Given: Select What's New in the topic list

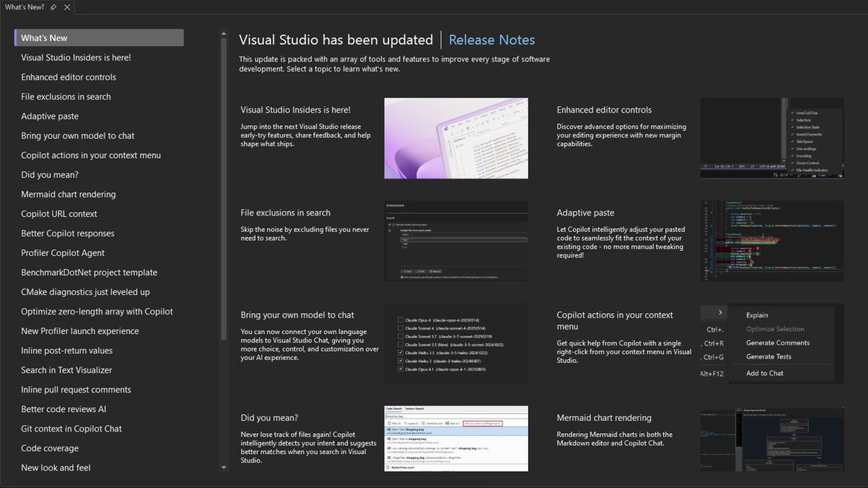Looking at the screenshot, I should click(99, 38).
